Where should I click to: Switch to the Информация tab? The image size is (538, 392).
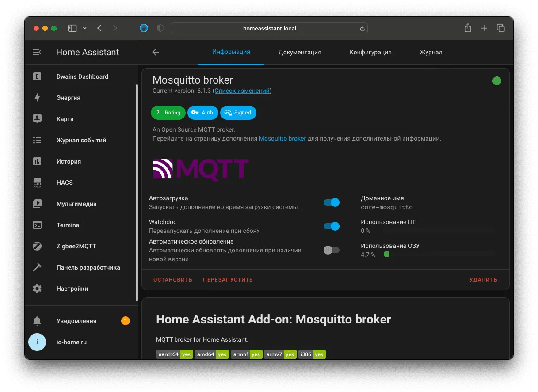(x=231, y=52)
